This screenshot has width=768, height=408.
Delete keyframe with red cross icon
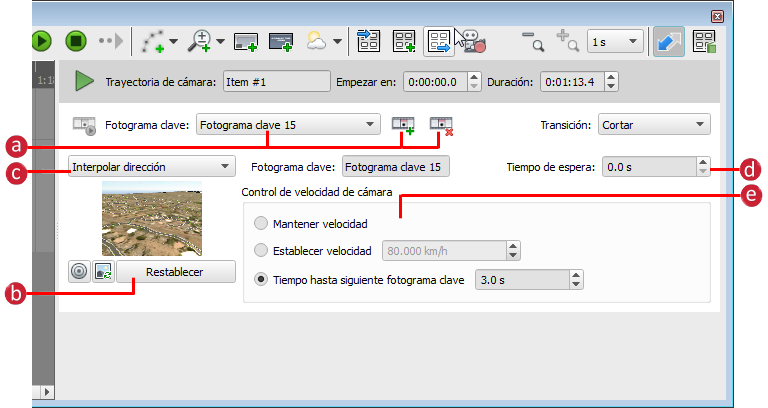click(441, 125)
